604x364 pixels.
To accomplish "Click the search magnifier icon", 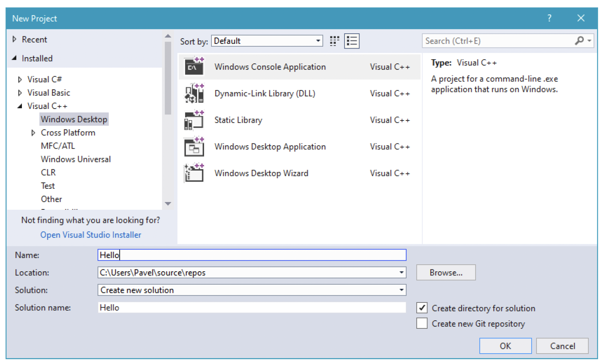I will click(x=579, y=41).
